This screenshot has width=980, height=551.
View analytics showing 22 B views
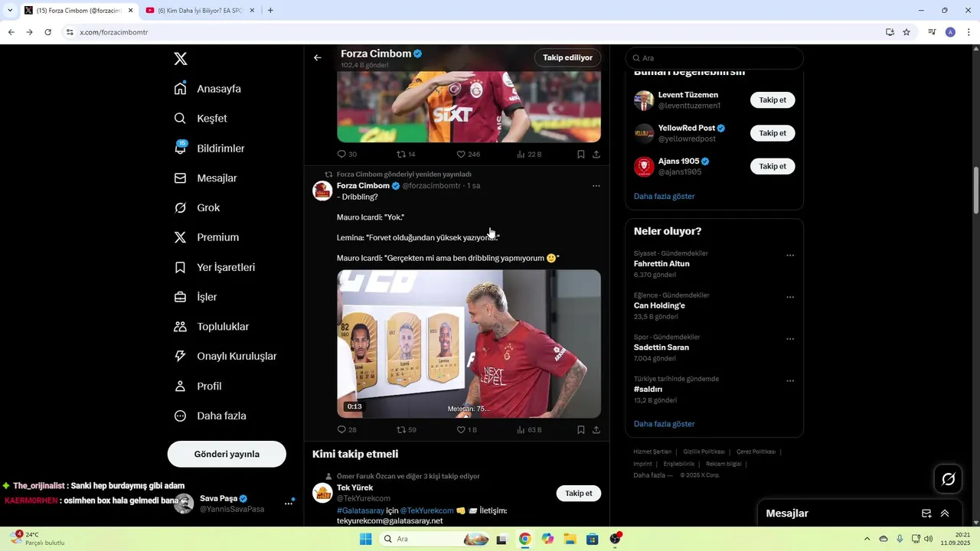(x=529, y=154)
